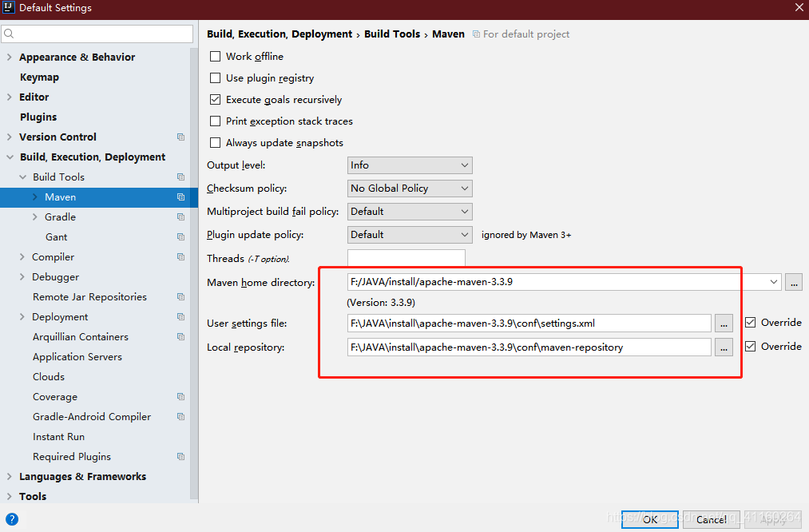Open the Checksum policy dropdown
The height and width of the screenshot is (532, 809).
[x=410, y=189]
